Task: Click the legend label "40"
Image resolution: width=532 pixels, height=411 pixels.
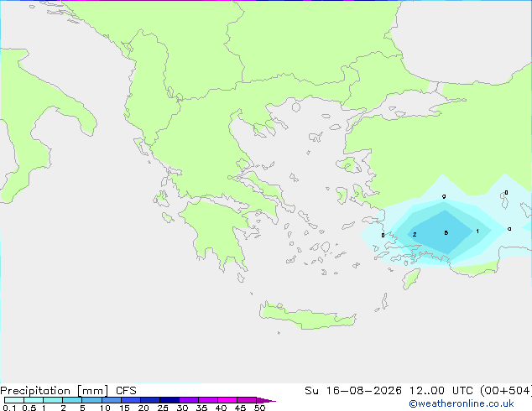Action: click(x=221, y=408)
